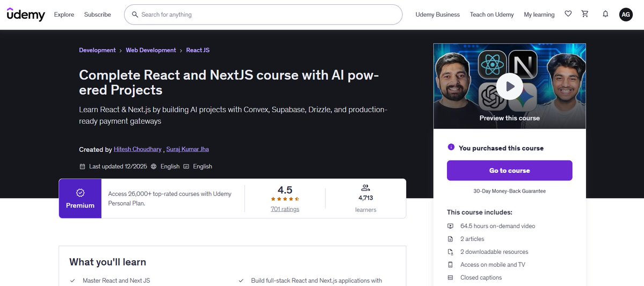Click Access on mobile and TV text

[x=493, y=265]
